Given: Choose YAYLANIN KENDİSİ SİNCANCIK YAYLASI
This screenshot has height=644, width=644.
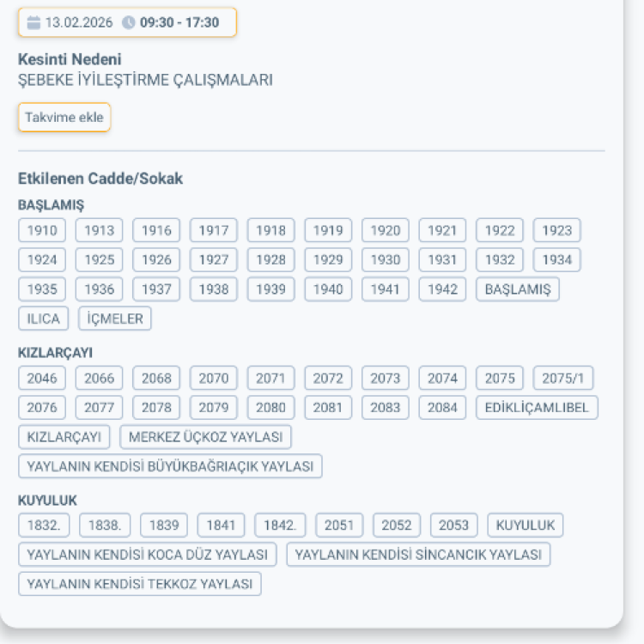Looking at the screenshot, I should click(x=417, y=555).
